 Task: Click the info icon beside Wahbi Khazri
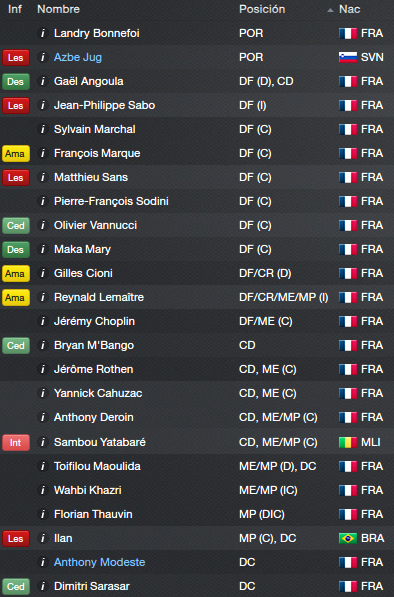tap(43, 490)
